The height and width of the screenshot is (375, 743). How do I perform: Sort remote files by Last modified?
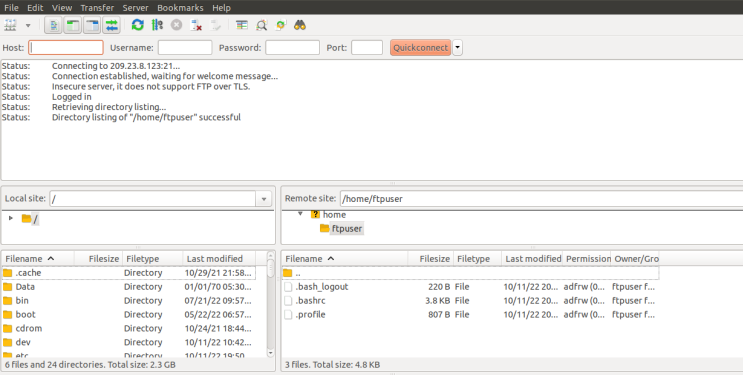(532, 258)
